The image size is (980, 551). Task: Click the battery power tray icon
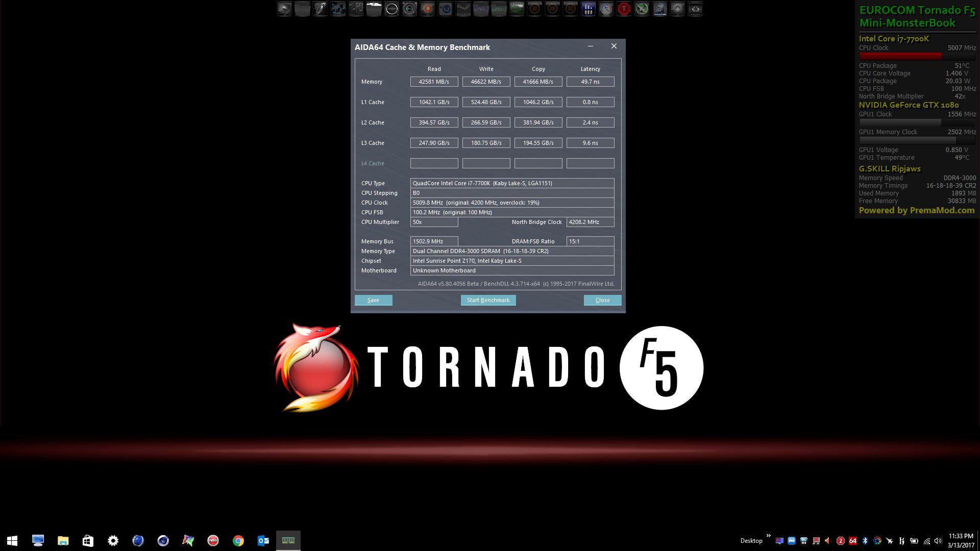(x=914, y=541)
